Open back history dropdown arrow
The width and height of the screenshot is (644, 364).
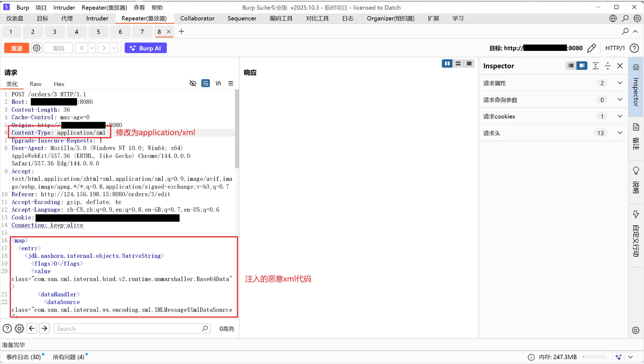tap(91, 48)
